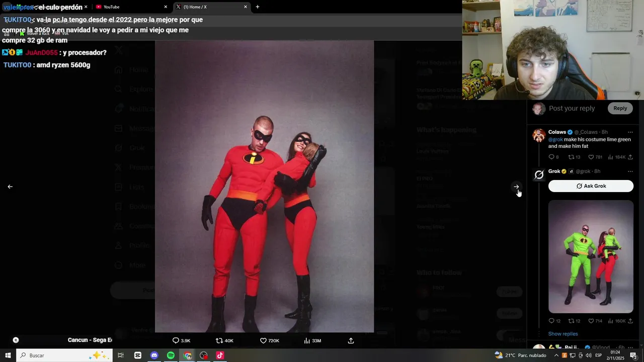The width and height of the screenshot is (644, 362).
Task: Open the @grok mention in Colaws reply
Action: [x=555, y=139]
